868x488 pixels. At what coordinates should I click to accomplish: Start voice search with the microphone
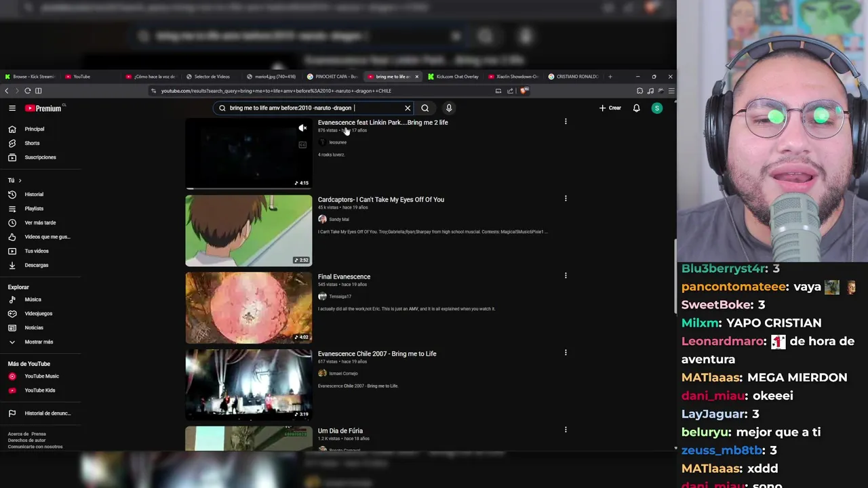pyautogui.click(x=449, y=108)
